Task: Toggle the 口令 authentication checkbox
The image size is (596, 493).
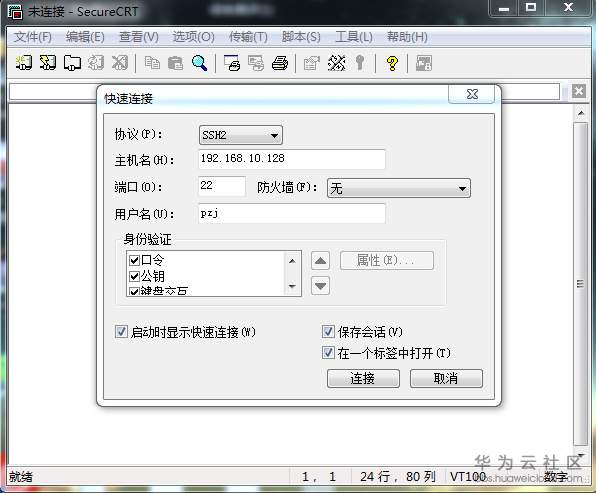Action: (134, 260)
